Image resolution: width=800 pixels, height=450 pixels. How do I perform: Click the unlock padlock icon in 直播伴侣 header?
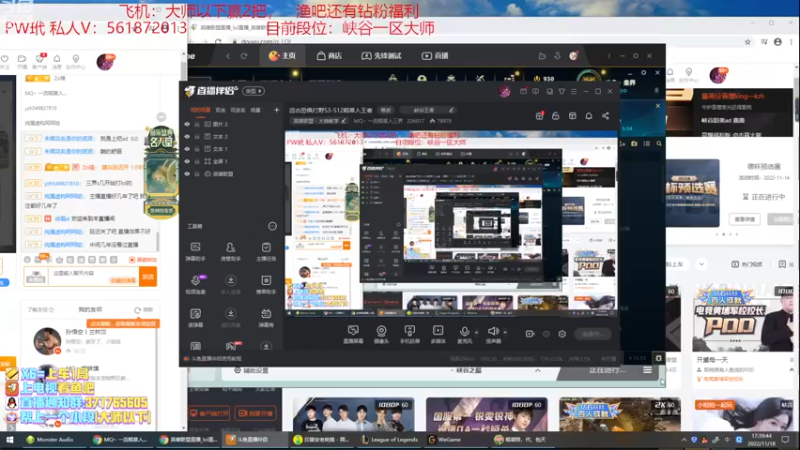click(x=556, y=116)
